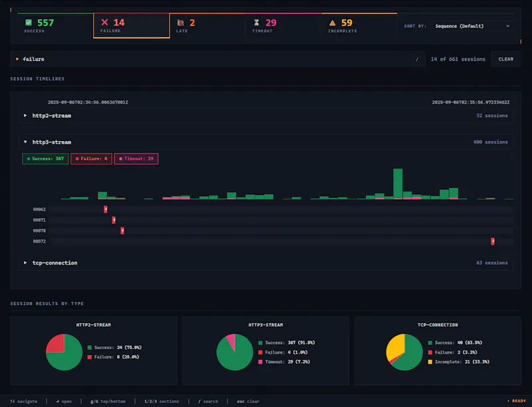532x407 pixels.
Task: Click the HTTP2-STREAM pie chart
Action: 64,352
